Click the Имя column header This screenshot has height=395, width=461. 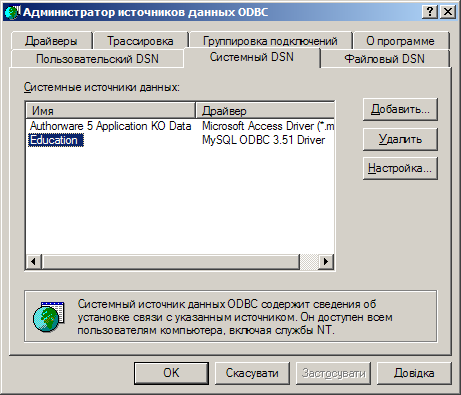[110, 110]
